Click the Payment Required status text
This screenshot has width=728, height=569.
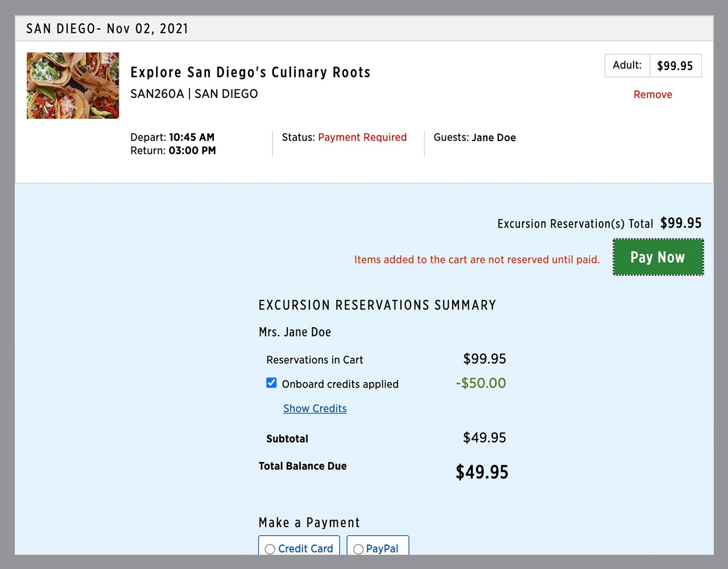(x=362, y=137)
